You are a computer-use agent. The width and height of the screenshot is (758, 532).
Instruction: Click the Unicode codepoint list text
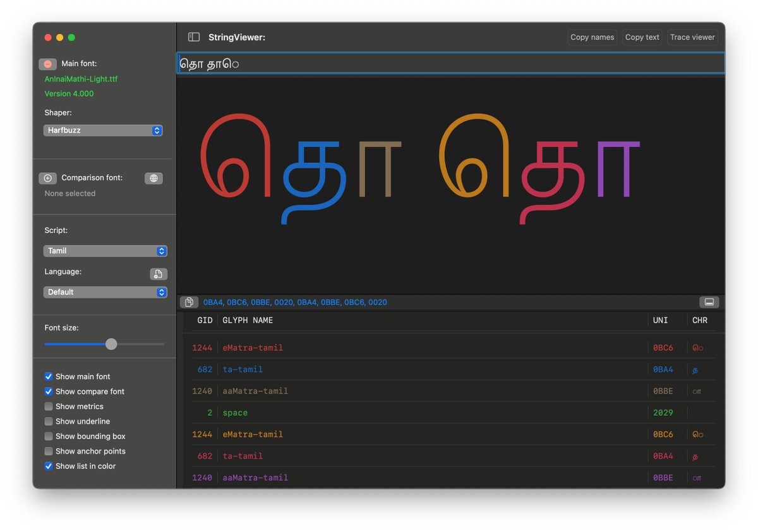(x=295, y=302)
